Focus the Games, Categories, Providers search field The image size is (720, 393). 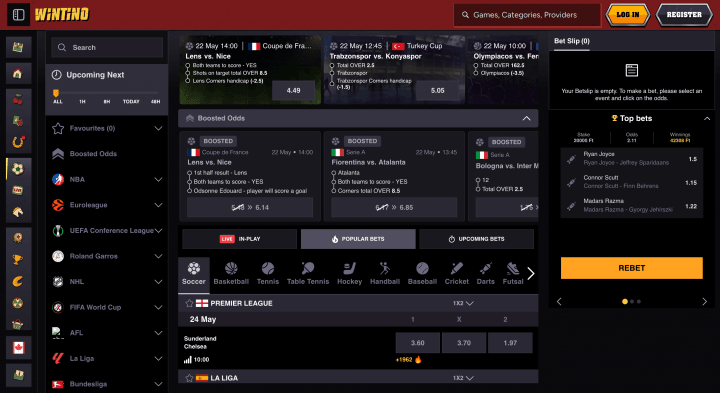[527, 15]
